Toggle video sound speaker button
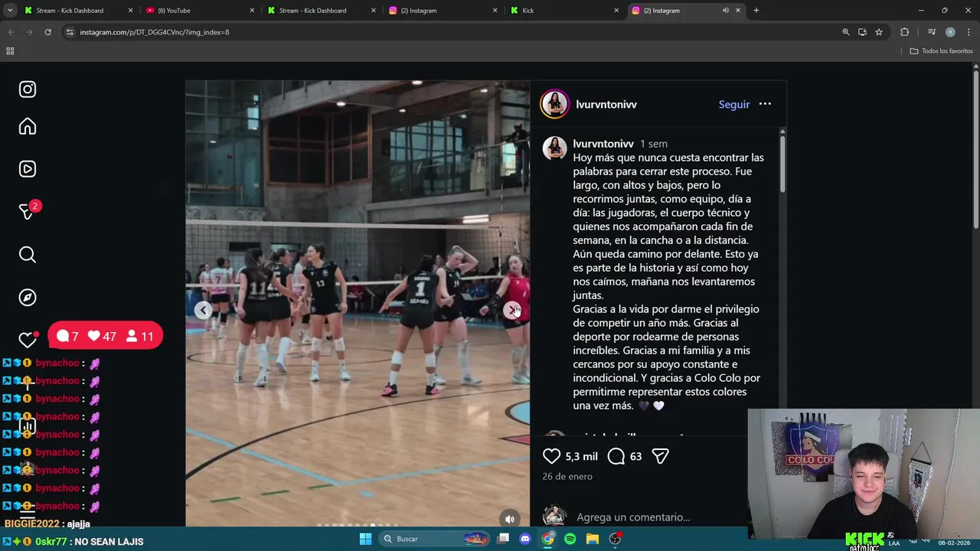Image resolution: width=980 pixels, height=551 pixels. point(510,519)
